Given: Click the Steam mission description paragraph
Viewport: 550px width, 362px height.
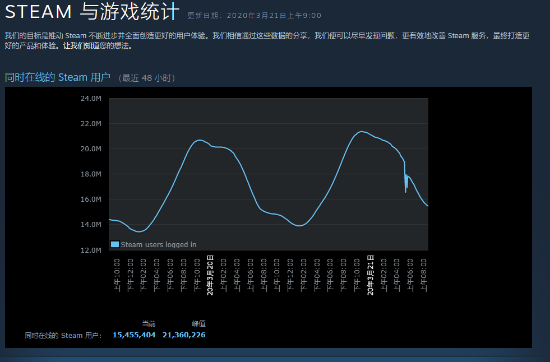Looking at the screenshot, I should pyautogui.click(x=267, y=41).
